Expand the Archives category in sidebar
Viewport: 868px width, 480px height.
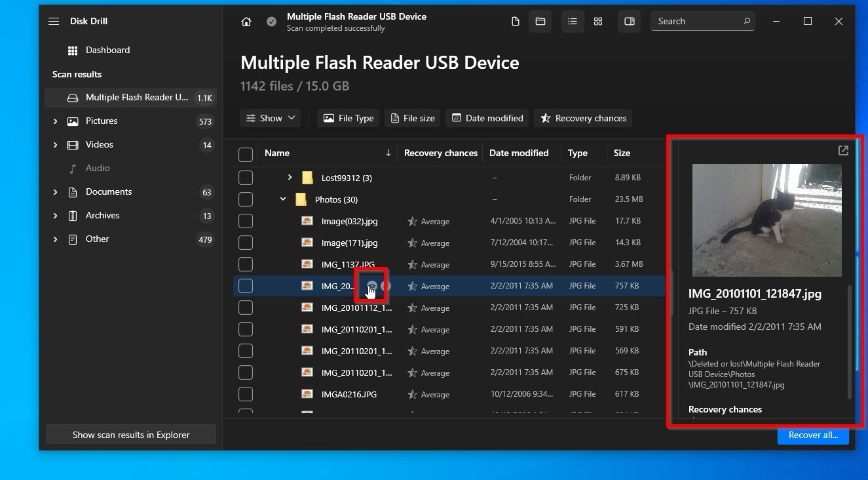55,216
